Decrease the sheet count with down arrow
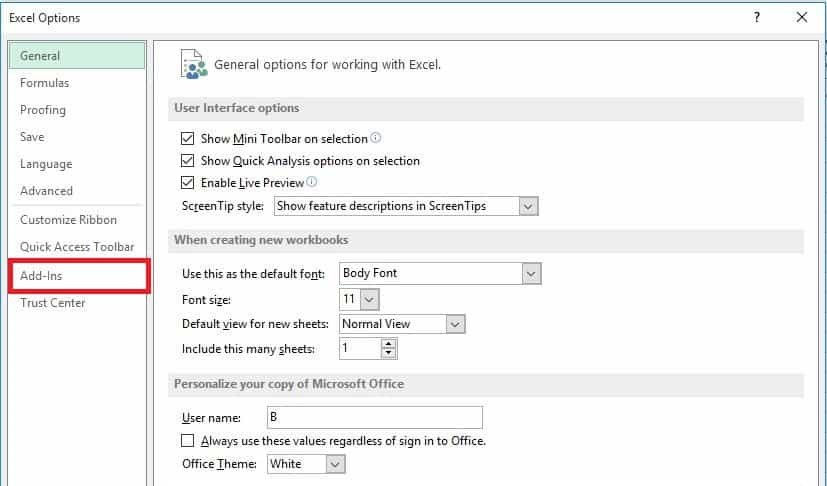The image size is (827, 486). pos(389,354)
